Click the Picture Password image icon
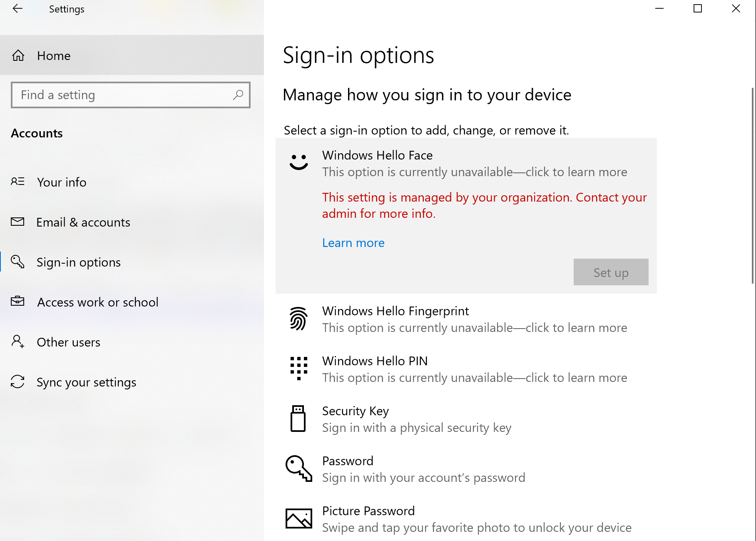The height and width of the screenshot is (541, 756). [x=298, y=519]
